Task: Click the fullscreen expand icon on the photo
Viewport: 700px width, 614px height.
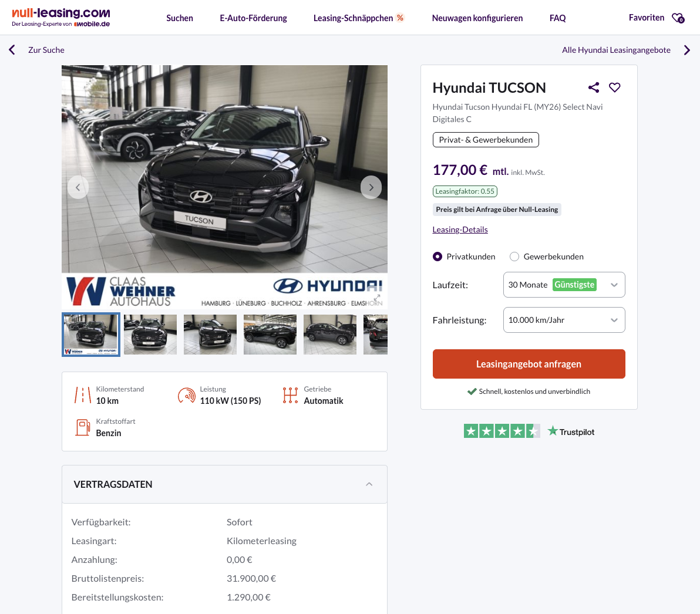Action: pyautogui.click(x=377, y=297)
